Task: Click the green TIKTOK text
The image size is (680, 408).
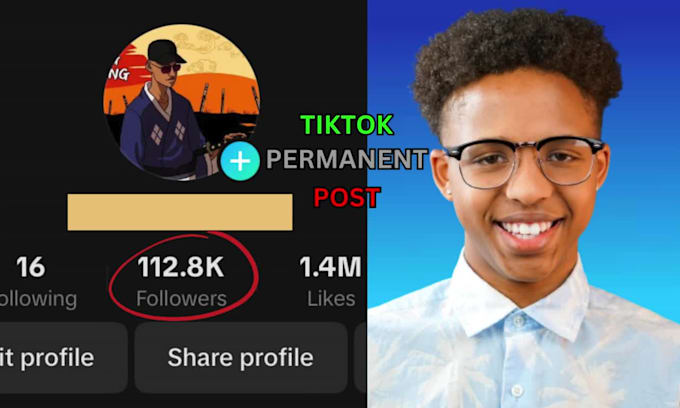Action: tap(347, 125)
